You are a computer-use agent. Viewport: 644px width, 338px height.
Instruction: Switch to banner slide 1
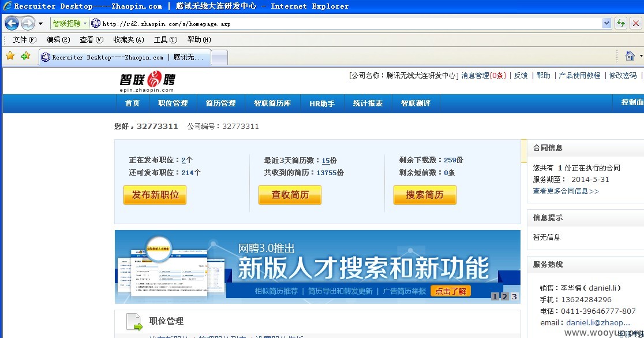[495, 296]
